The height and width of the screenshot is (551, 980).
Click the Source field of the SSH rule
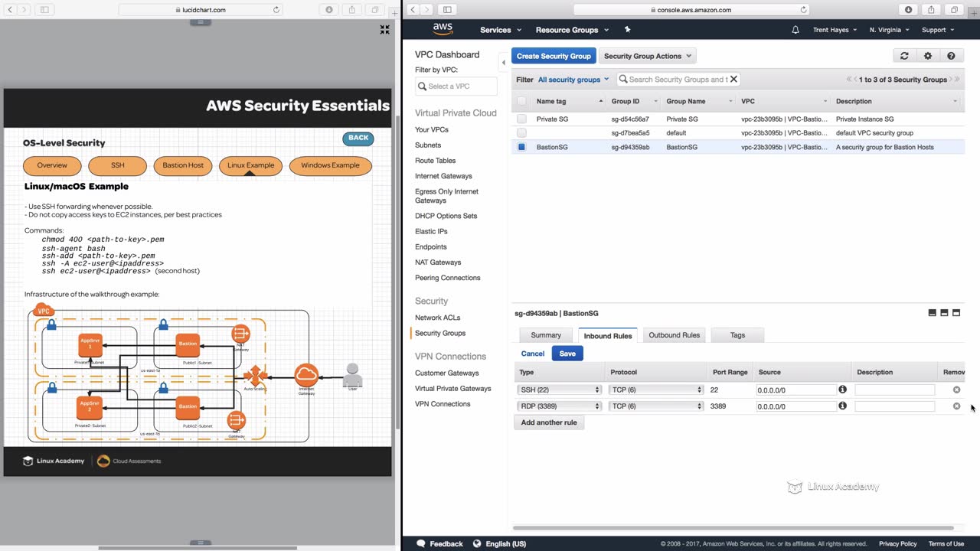coord(796,390)
